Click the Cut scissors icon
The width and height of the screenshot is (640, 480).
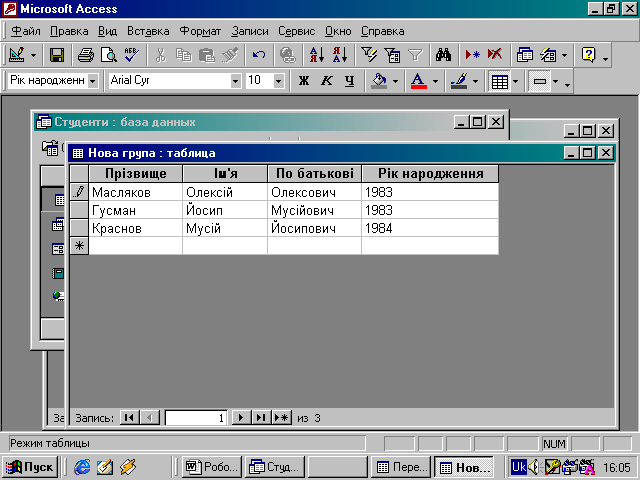[161, 55]
